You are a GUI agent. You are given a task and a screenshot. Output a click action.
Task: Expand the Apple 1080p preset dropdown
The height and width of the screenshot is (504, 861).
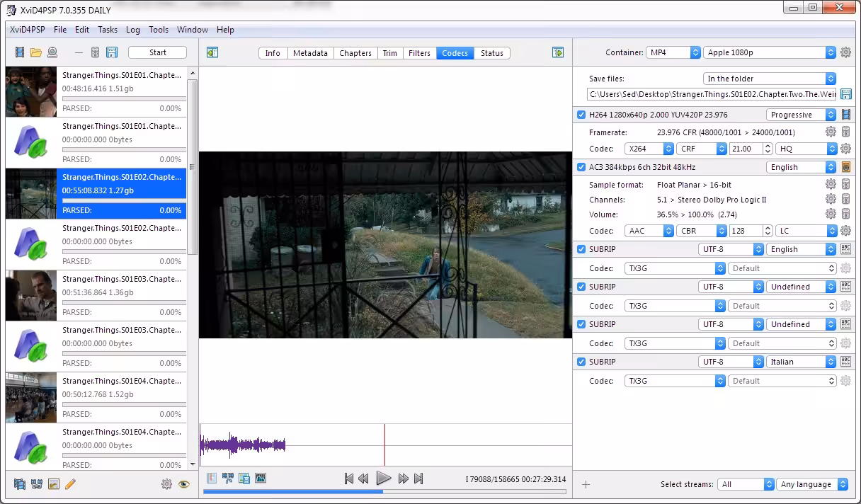coord(770,52)
